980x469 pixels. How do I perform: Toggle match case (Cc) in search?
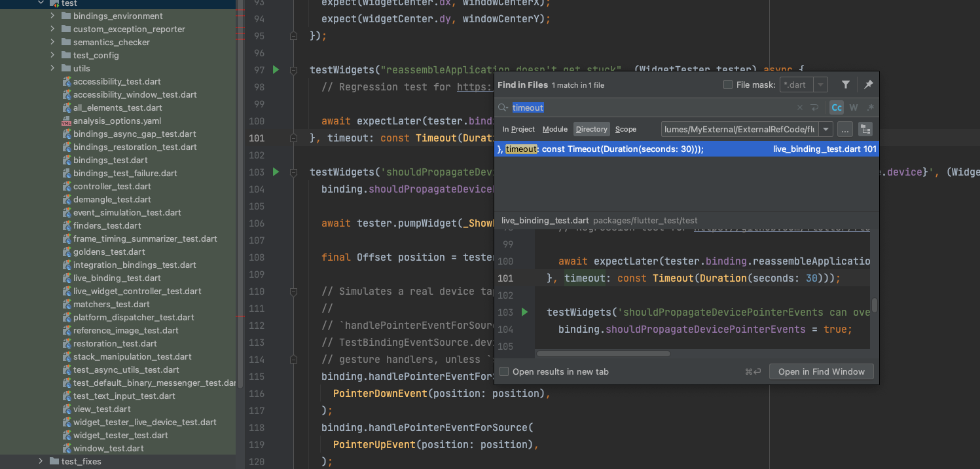pos(837,107)
